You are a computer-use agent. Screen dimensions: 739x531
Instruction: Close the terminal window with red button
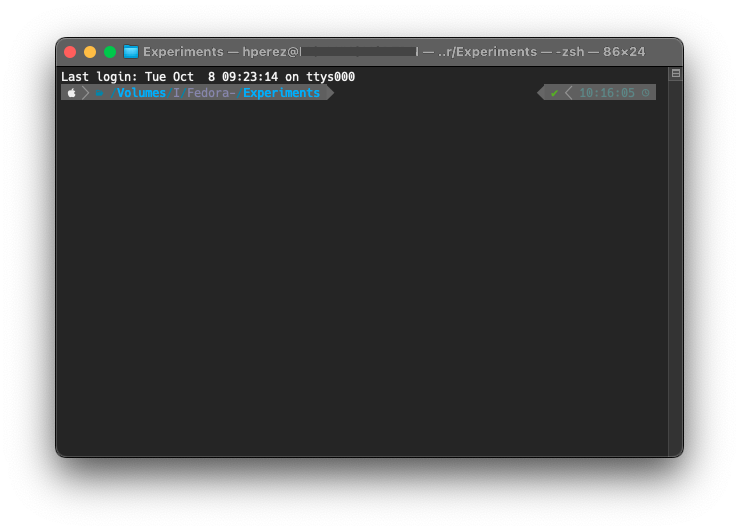tap(70, 52)
